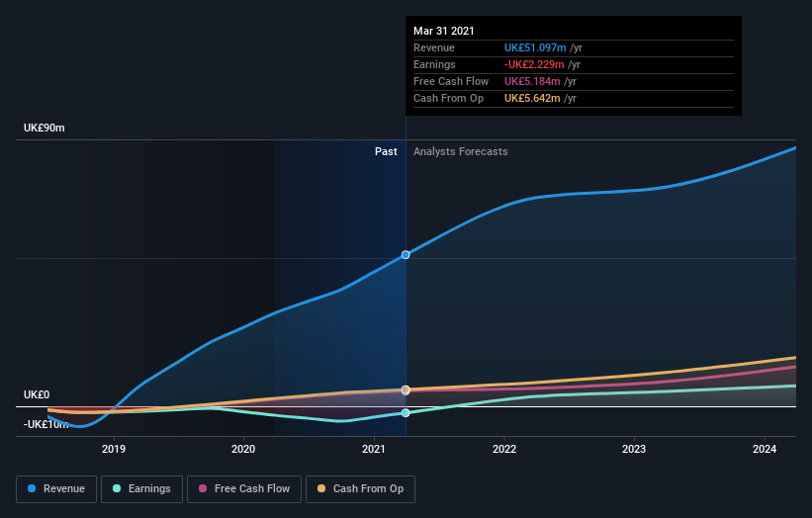
Task: Click the -UK£2.229m earnings value
Action: coord(534,64)
